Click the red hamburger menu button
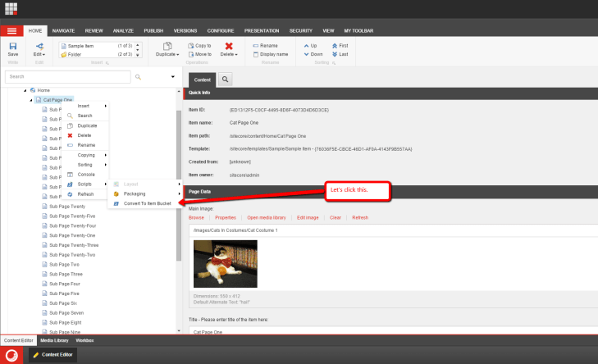This screenshot has height=364, width=598. [11, 31]
